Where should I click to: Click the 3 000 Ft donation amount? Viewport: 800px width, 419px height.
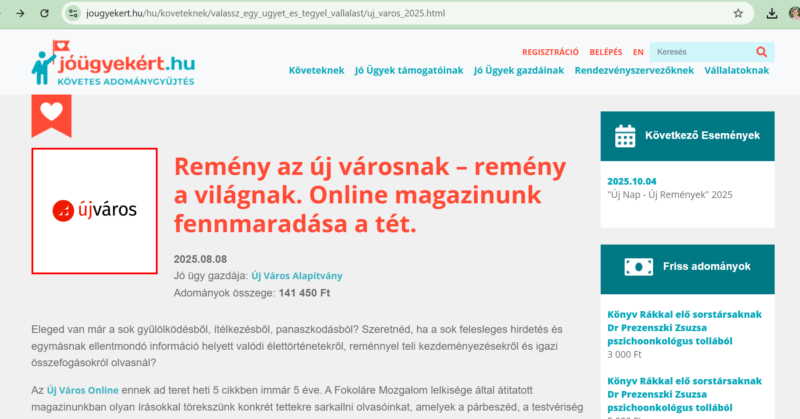click(624, 354)
